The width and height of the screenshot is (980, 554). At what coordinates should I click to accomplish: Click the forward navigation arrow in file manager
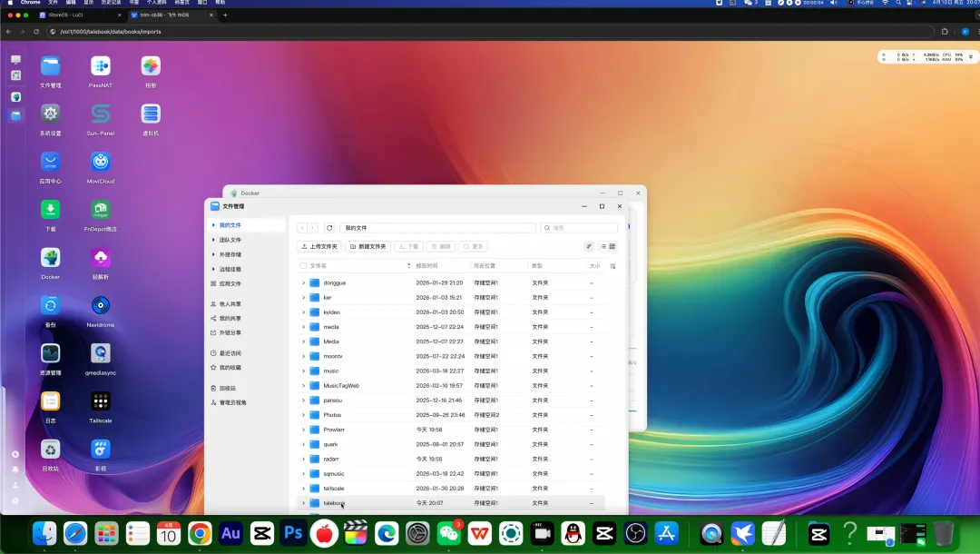(x=312, y=228)
